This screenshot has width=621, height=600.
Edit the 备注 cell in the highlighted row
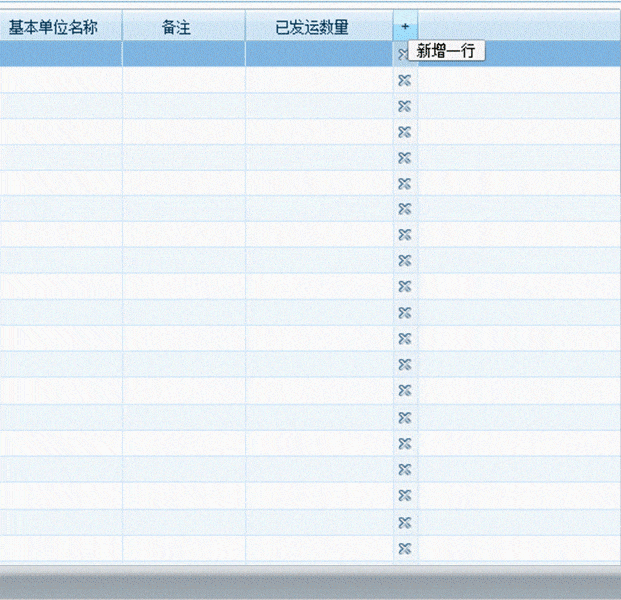tap(184, 54)
